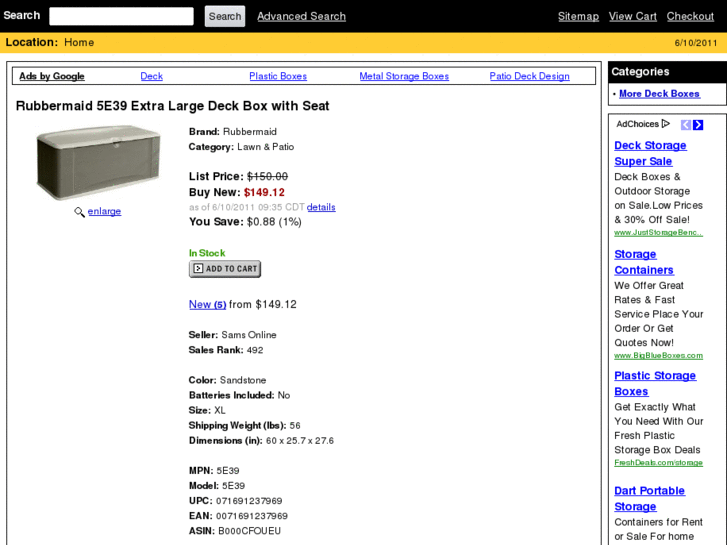This screenshot has height=545, width=727.
Task: Visit FreshDeals.com/storage ad URL
Action: pos(658,463)
